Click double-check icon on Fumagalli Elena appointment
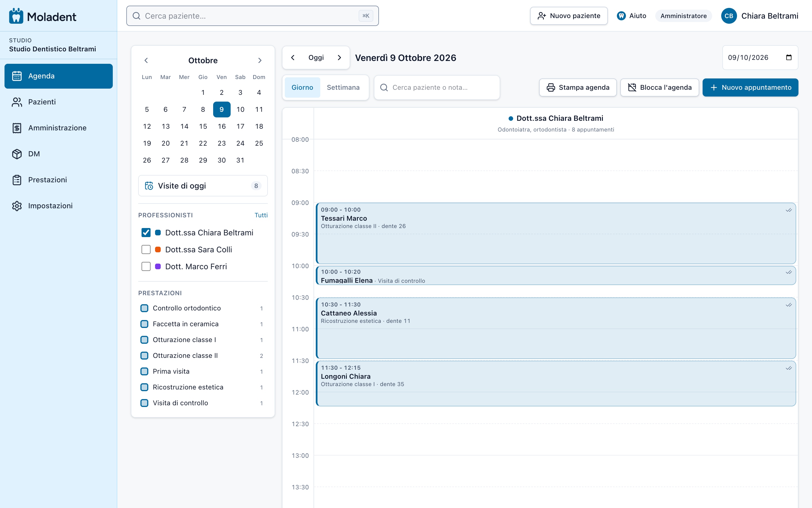 (x=789, y=272)
